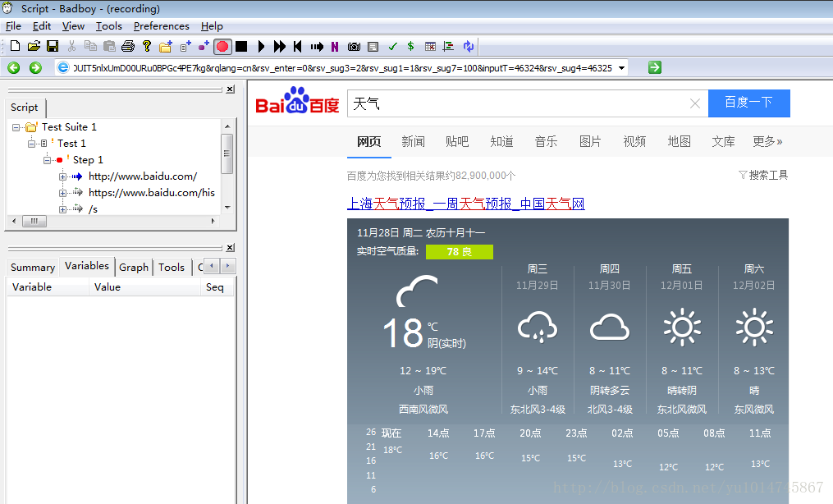Viewport: 833px width, 504px height.
Task: Close the Script panel
Action: click(x=230, y=89)
